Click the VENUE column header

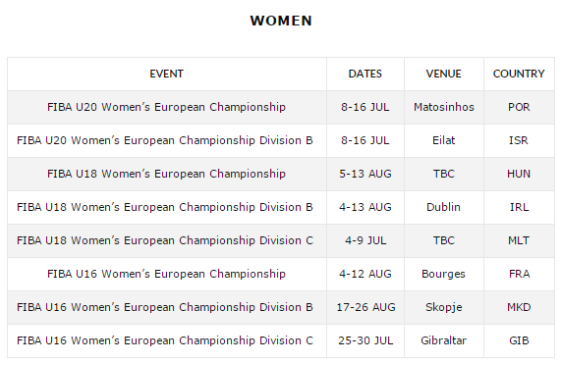443,74
